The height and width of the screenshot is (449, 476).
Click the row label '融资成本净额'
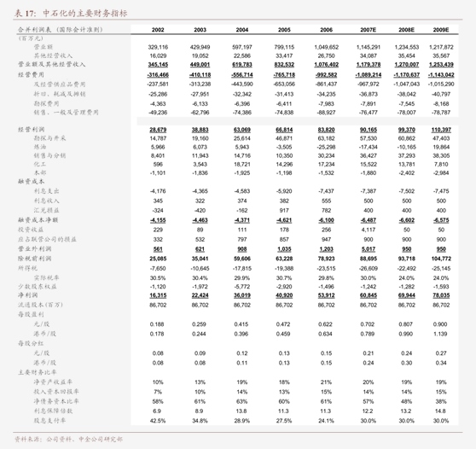tap(38, 220)
